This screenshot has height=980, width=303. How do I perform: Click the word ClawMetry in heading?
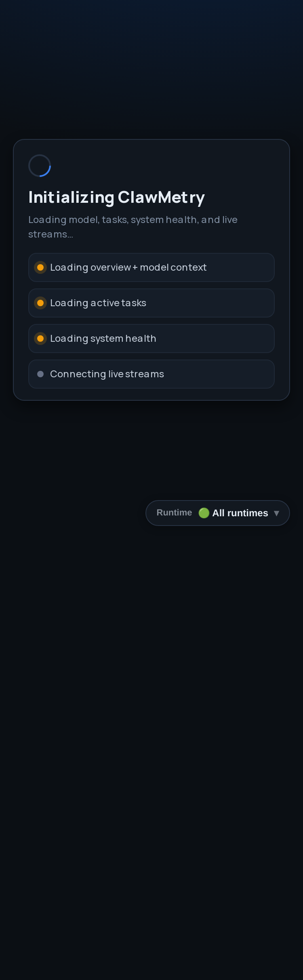tap(161, 198)
